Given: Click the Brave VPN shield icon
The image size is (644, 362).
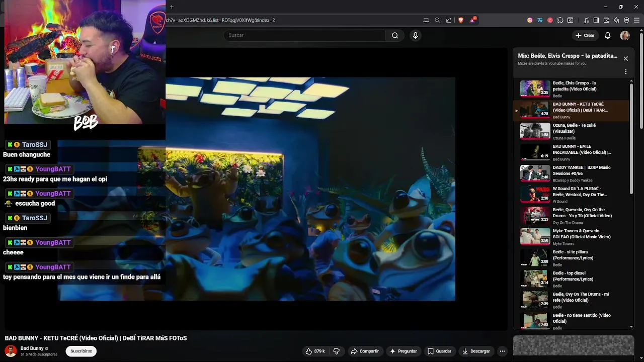Looking at the screenshot, I should tap(626, 20).
